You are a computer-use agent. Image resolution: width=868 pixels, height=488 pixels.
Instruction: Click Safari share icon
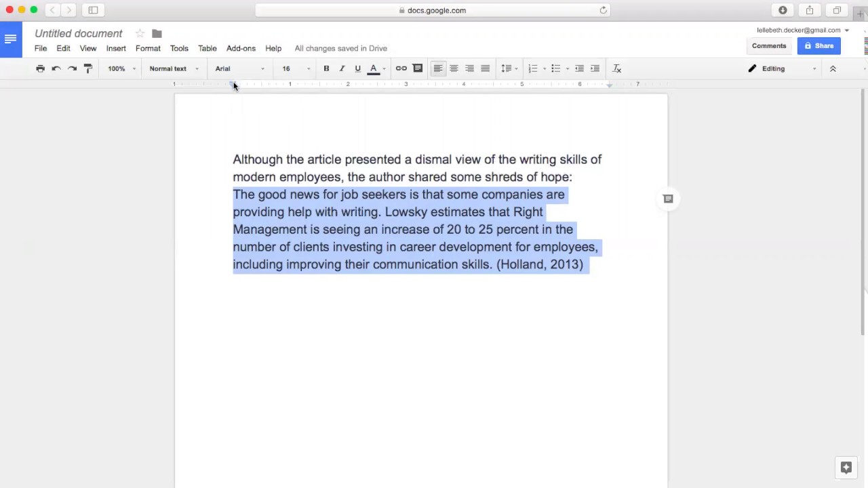coord(810,10)
